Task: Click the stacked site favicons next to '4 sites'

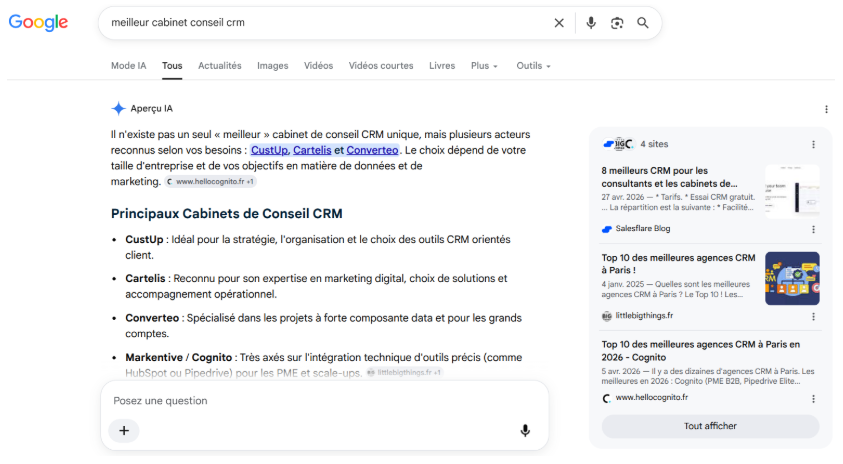Action: tap(618, 144)
